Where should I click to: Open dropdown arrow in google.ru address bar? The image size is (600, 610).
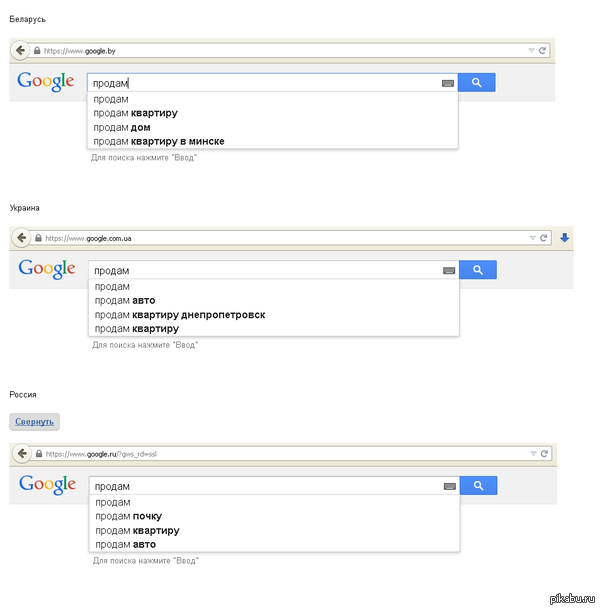point(533,454)
